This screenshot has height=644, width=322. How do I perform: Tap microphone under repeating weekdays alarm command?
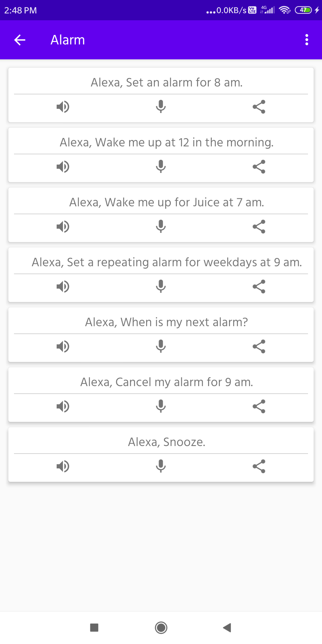161,287
